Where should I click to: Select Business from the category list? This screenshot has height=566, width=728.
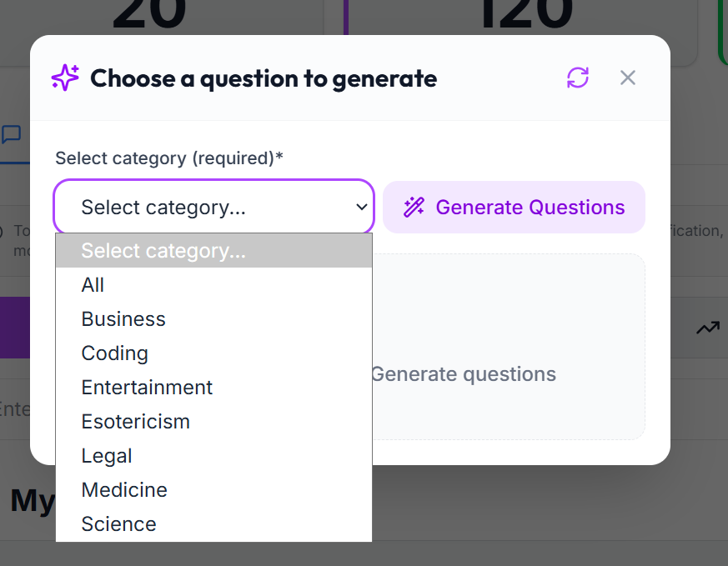213,318
